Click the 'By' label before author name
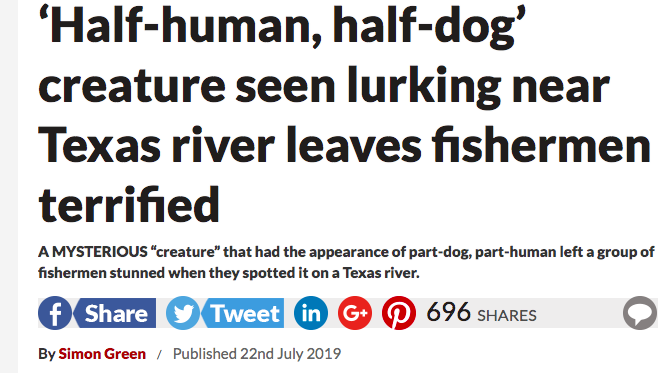This screenshot has width=671, height=373. (47, 354)
